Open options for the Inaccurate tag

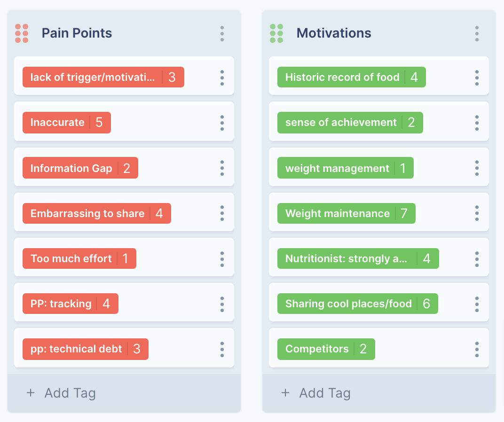pyautogui.click(x=222, y=123)
